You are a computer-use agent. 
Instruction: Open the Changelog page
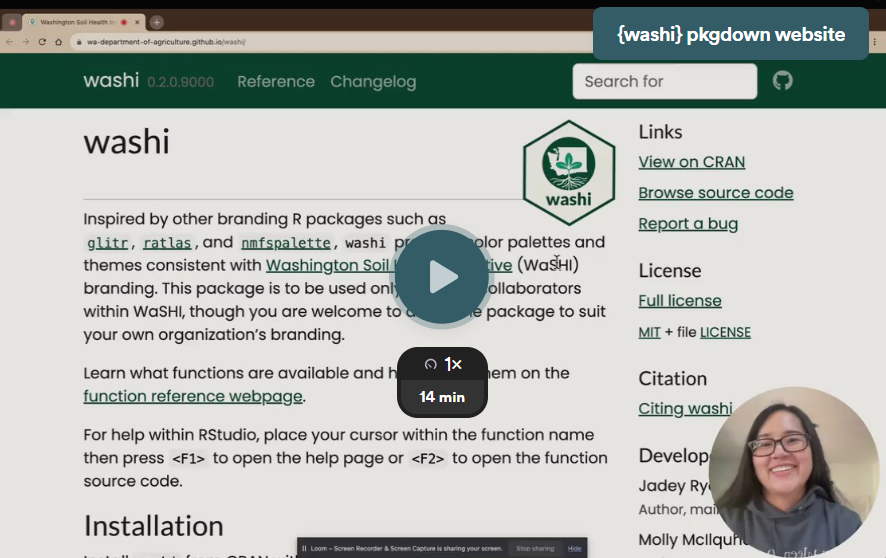(373, 82)
